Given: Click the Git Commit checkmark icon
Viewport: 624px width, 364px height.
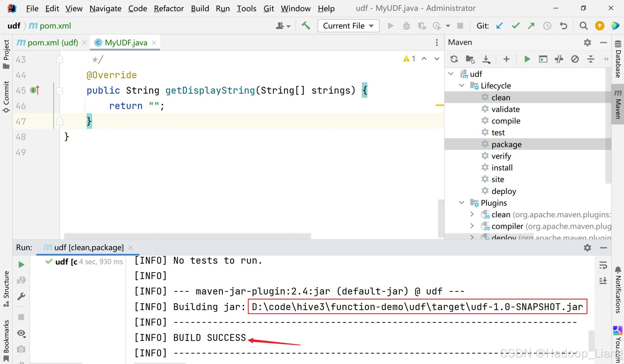Looking at the screenshot, I should click(515, 26).
